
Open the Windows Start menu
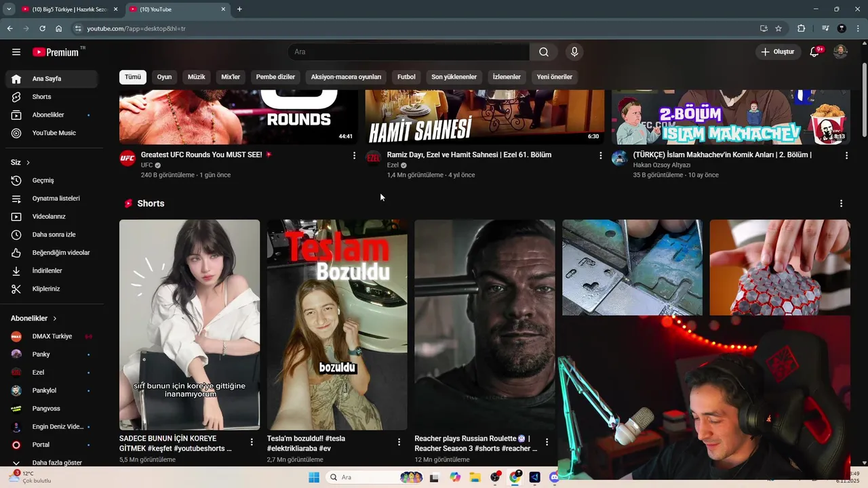point(314,477)
